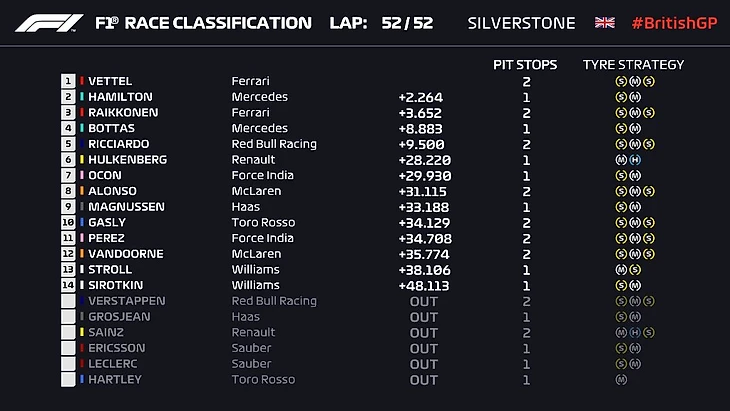
Task: Click the position 14 number box
Action: [68, 285]
